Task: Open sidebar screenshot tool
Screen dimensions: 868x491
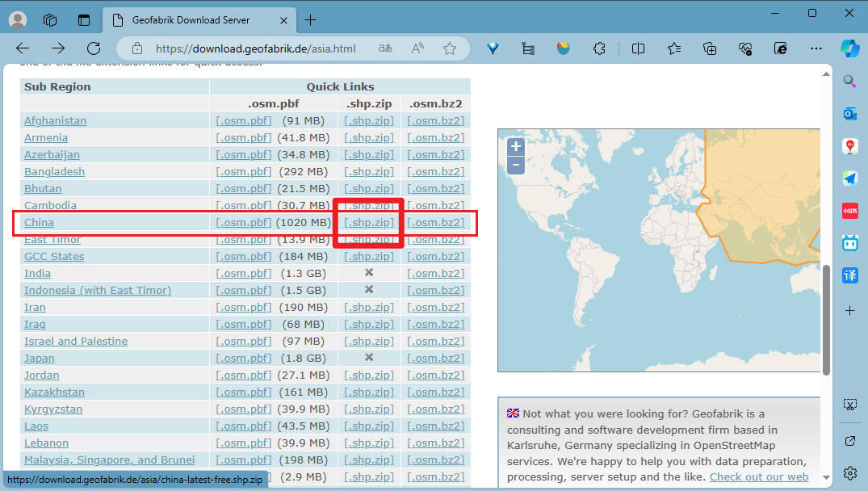Action: [x=849, y=405]
